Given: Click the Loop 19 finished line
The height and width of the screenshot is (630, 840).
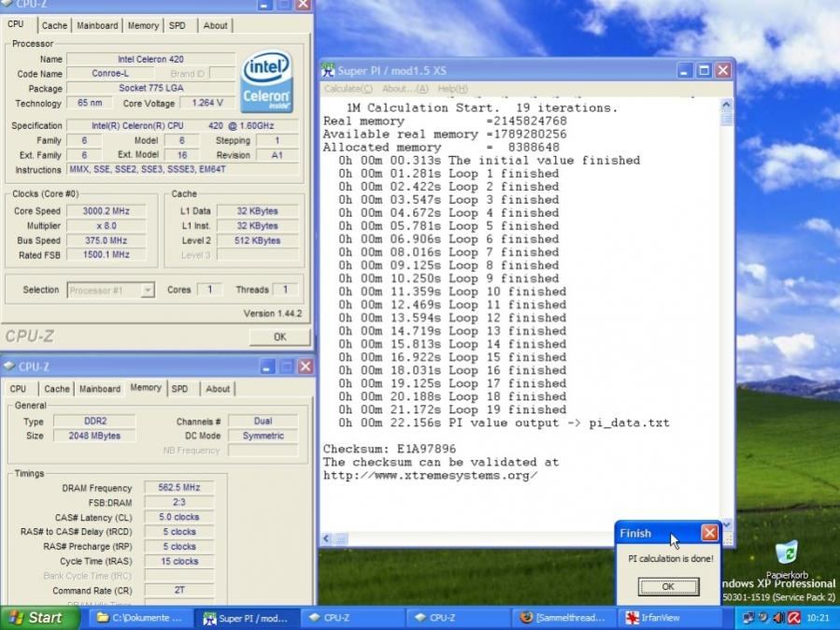Looking at the screenshot, I should coord(452,409).
